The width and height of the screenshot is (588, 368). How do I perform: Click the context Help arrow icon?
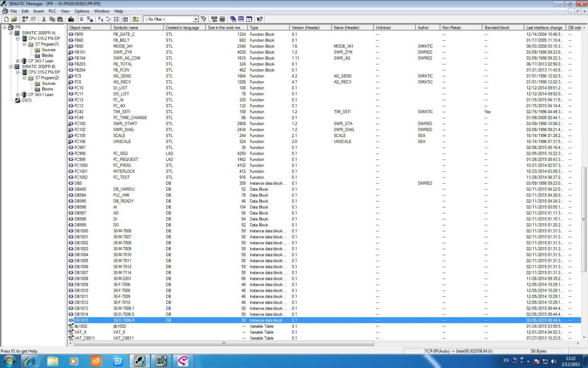[x=260, y=19]
